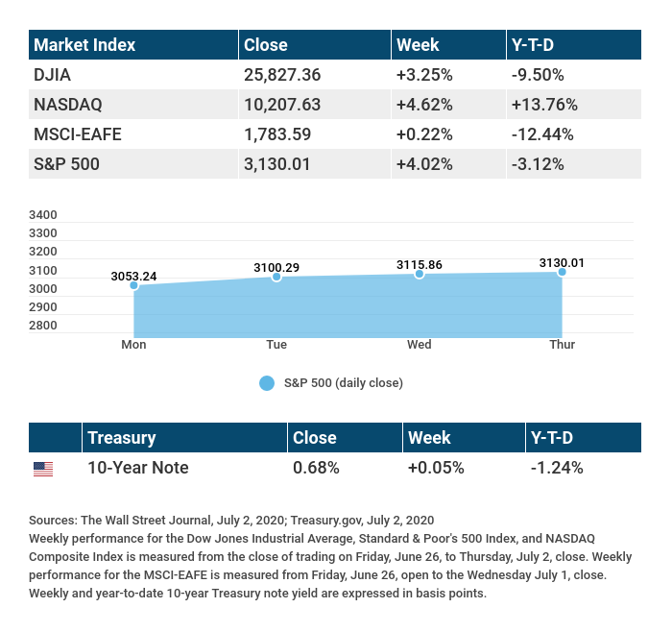Click the Treasury column header
The height and width of the screenshot is (632, 672).
tap(121, 438)
